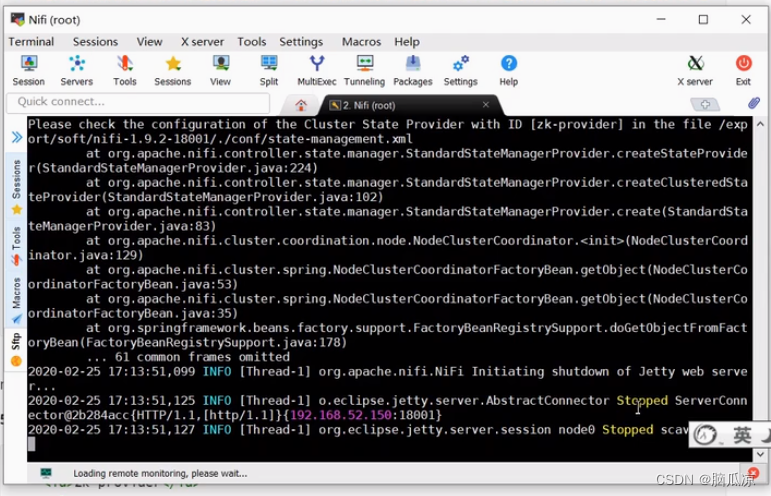Click the terminal scrollbar down arrow
The image size is (771, 496).
(x=760, y=454)
